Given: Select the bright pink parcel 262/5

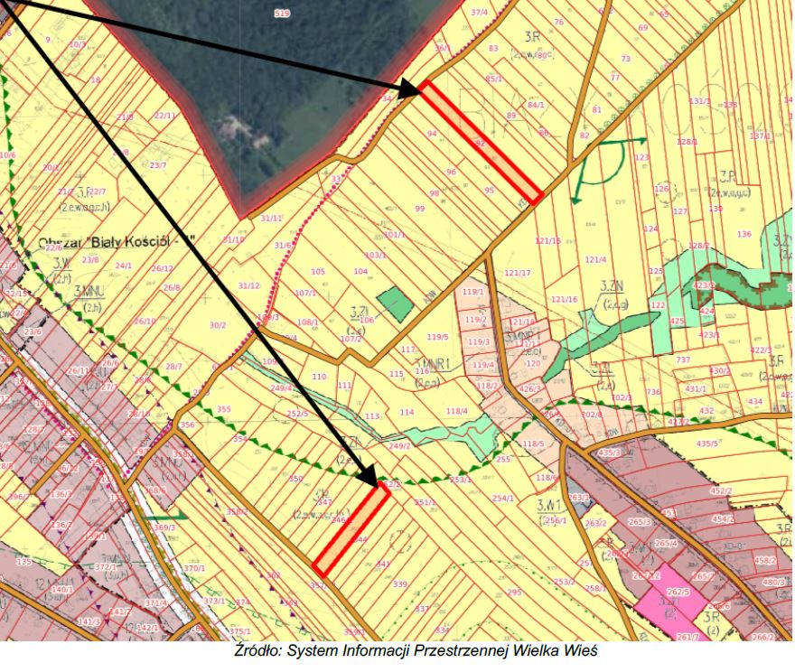Looking at the screenshot, I should pyautogui.click(x=679, y=591).
